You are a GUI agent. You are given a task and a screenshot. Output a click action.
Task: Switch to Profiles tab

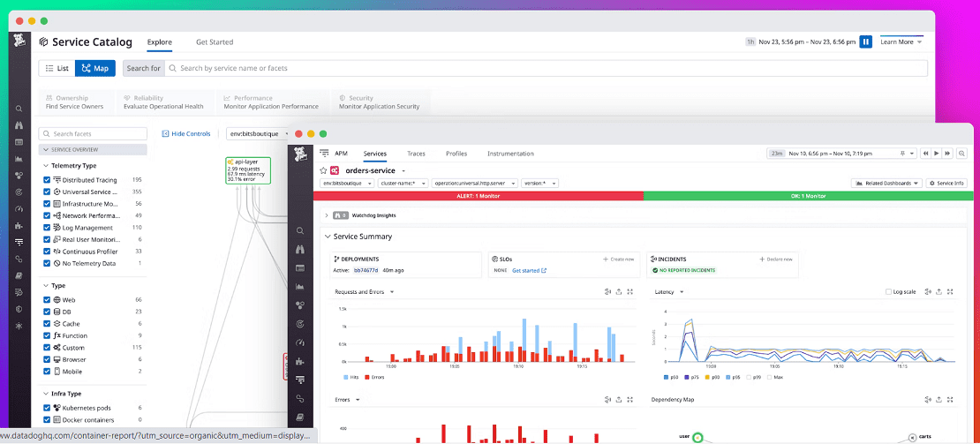(x=456, y=153)
